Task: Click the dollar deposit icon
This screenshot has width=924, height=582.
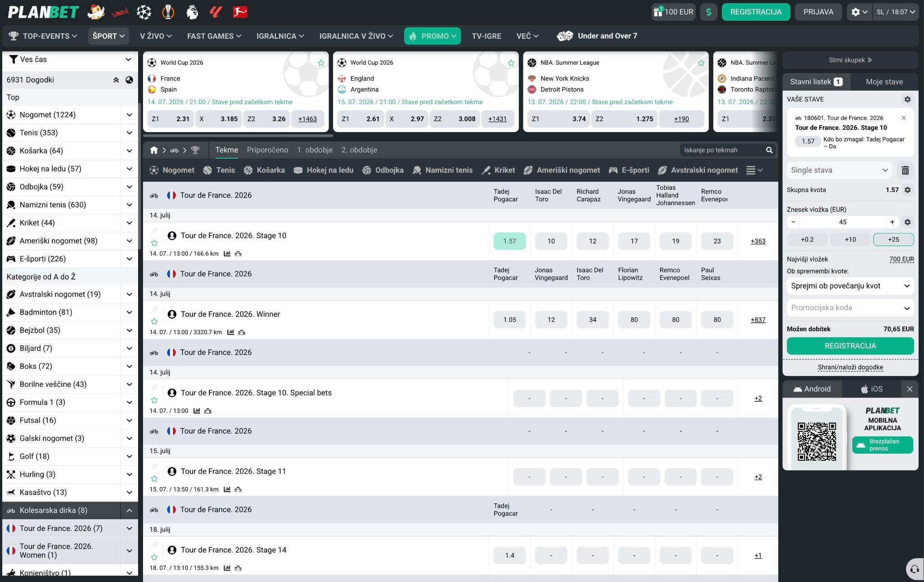Action: [709, 12]
